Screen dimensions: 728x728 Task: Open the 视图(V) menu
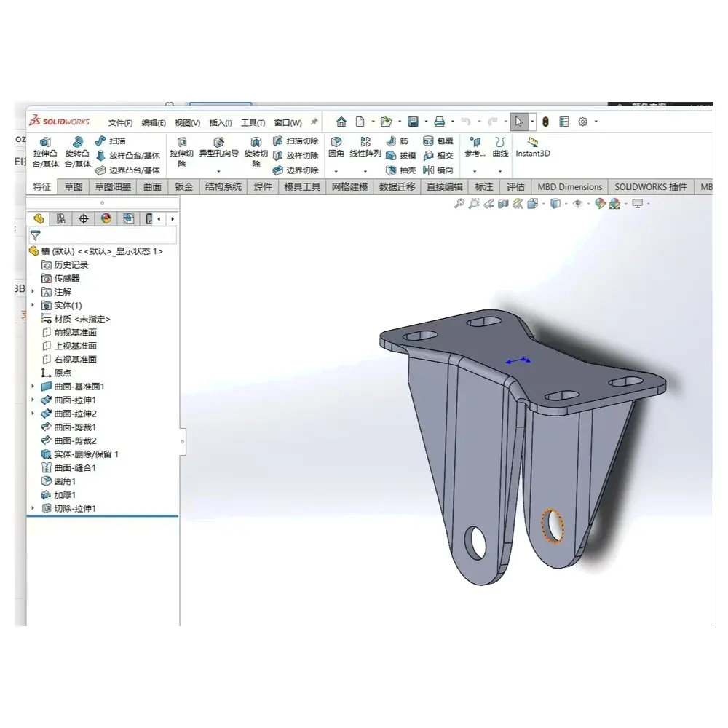[x=188, y=123]
